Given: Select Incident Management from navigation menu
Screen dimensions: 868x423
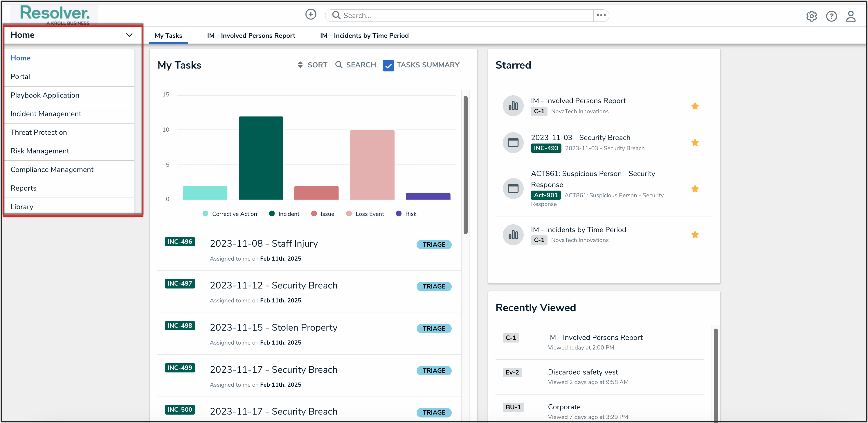Looking at the screenshot, I should tap(46, 114).
